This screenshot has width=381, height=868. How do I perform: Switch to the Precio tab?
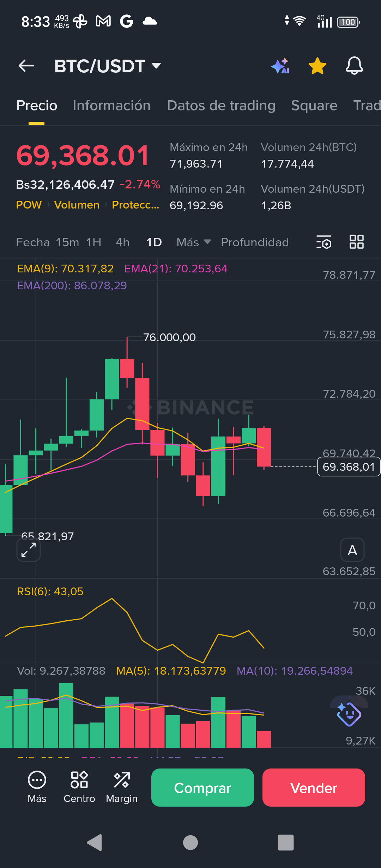point(37,106)
